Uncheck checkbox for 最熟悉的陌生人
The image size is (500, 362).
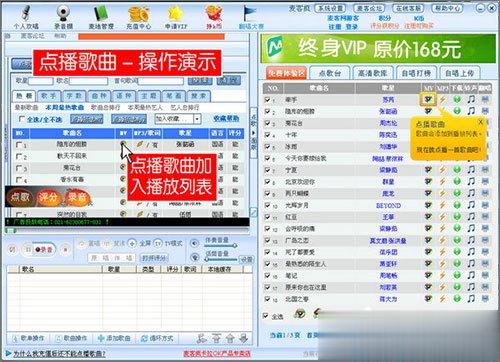click(x=267, y=264)
